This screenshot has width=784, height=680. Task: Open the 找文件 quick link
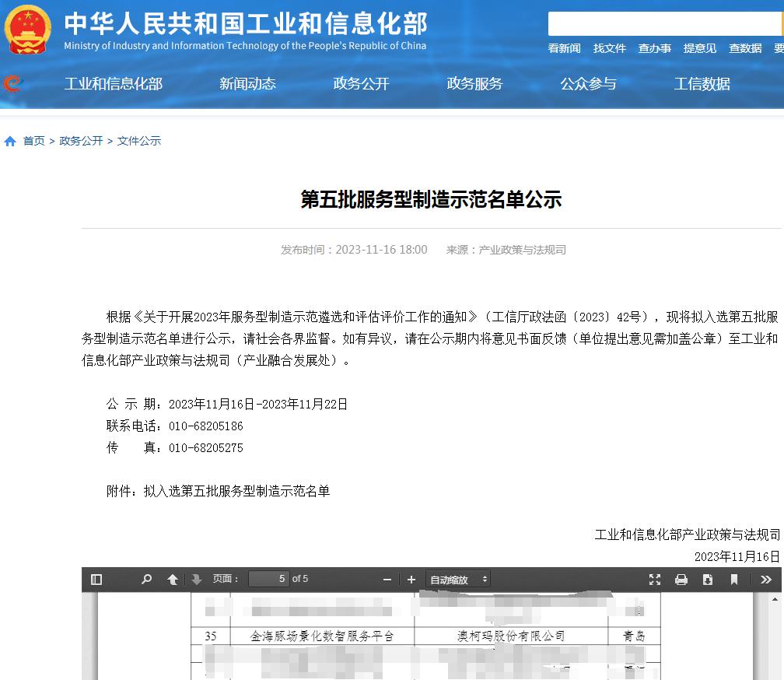tap(610, 47)
